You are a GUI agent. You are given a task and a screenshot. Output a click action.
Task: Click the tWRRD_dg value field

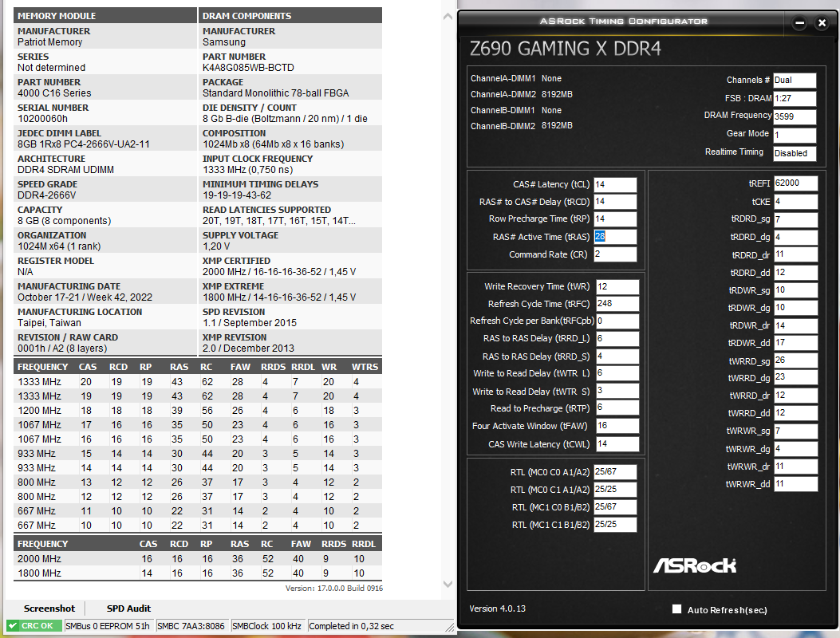(x=795, y=378)
